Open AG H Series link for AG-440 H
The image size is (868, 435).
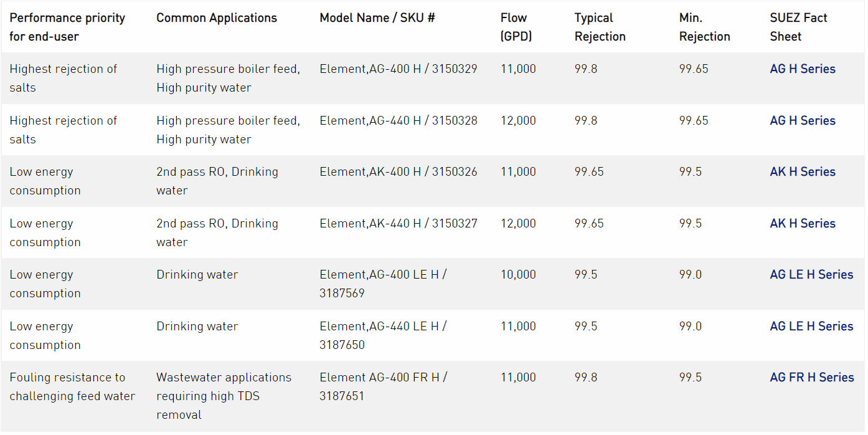802,121
